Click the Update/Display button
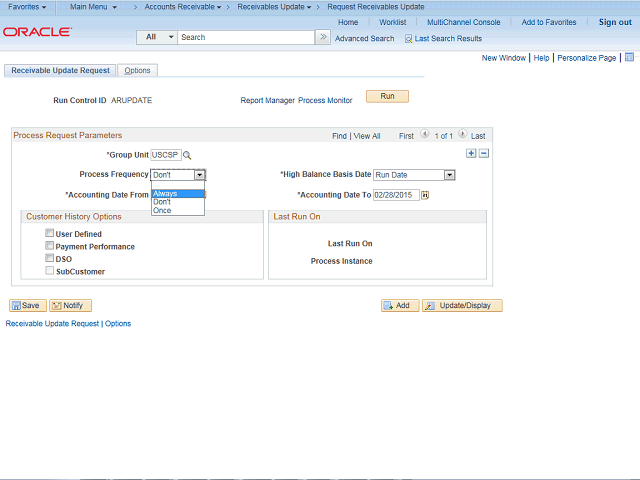The height and width of the screenshot is (480, 640). click(x=462, y=305)
